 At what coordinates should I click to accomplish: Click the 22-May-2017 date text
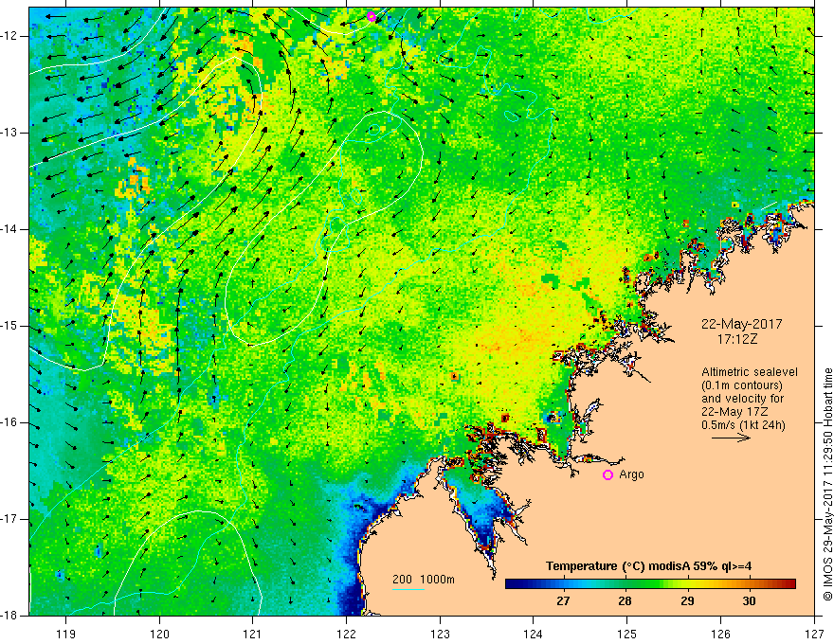point(741,324)
